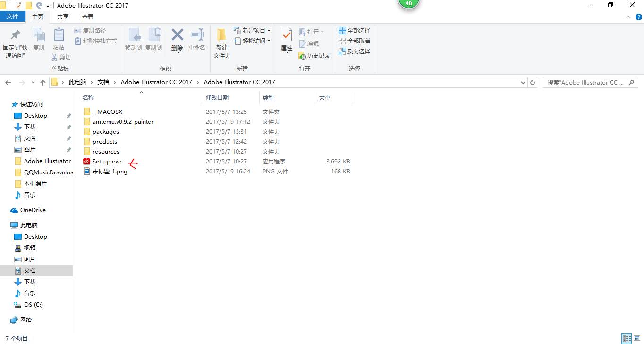
Task: Switch to Large icons view in status bar
Action: 637,338
